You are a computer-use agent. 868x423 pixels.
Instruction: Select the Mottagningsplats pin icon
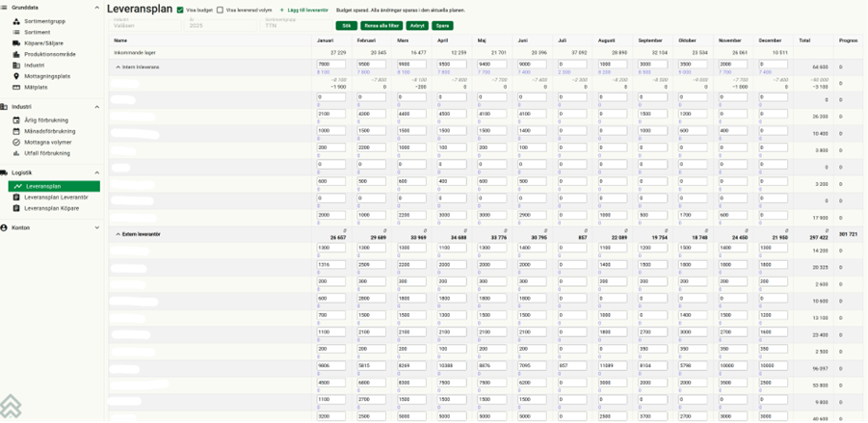click(x=15, y=76)
